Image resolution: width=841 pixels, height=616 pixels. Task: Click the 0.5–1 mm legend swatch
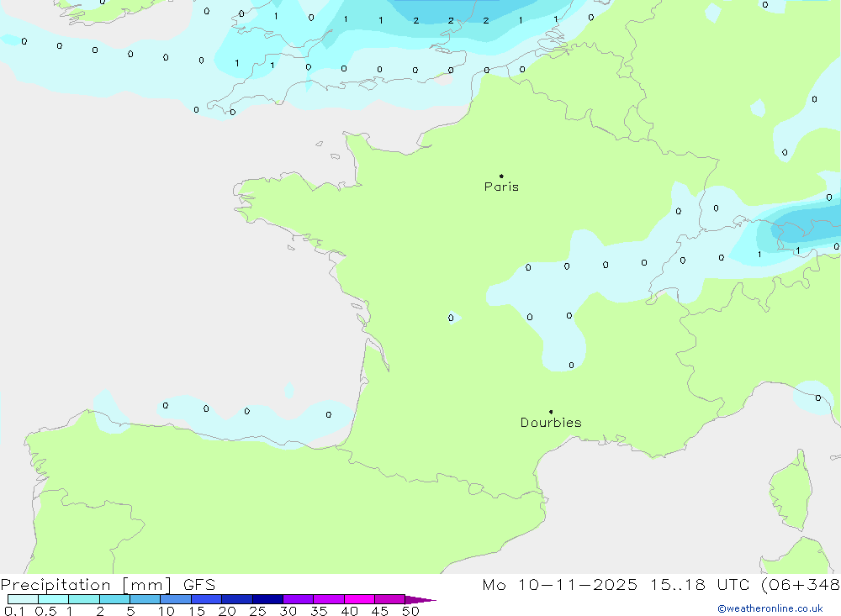coord(53,599)
